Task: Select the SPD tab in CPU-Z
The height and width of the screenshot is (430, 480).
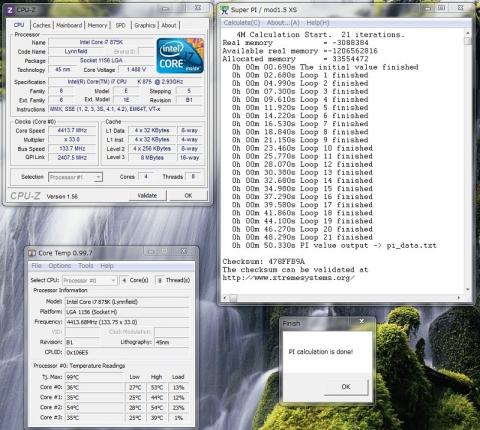Action: pos(120,25)
